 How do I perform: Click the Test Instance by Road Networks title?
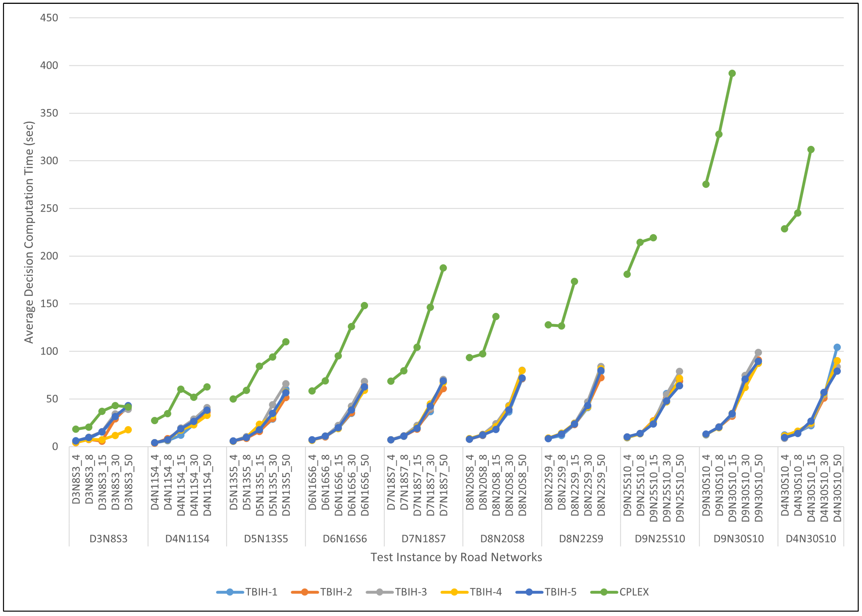pos(456,557)
